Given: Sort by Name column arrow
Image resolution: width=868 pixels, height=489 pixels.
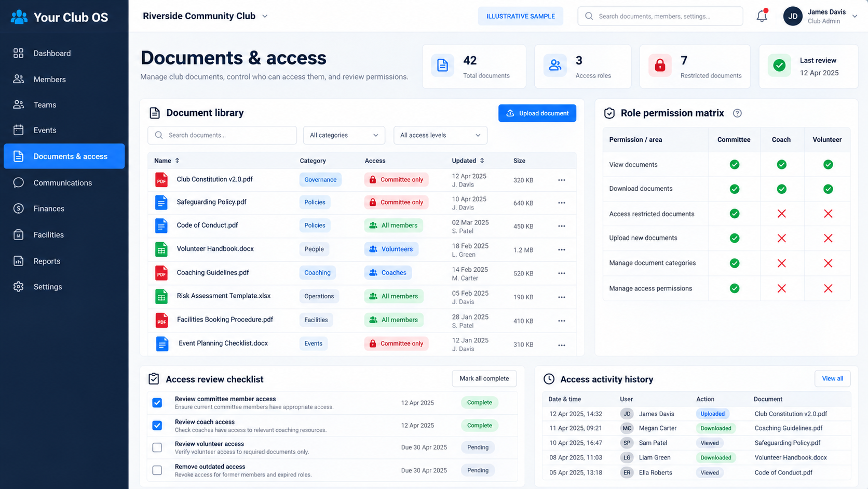Looking at the screenshot, I should (177, 161).
